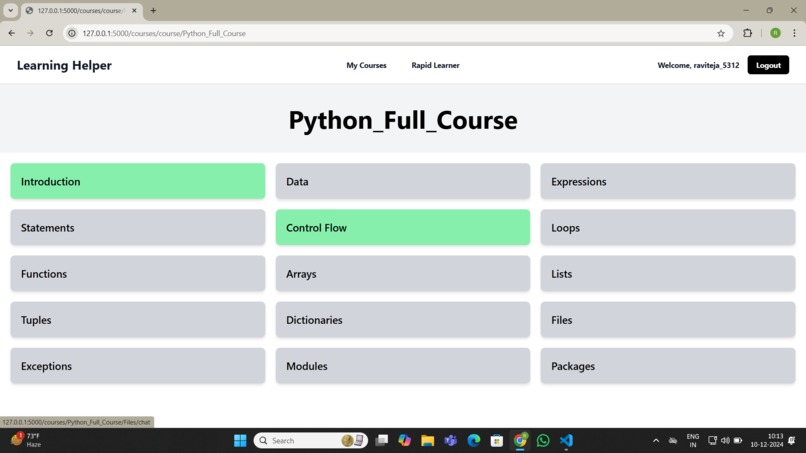Open the Data lesson card
The image size is (806, 453).
coord(402,181)
